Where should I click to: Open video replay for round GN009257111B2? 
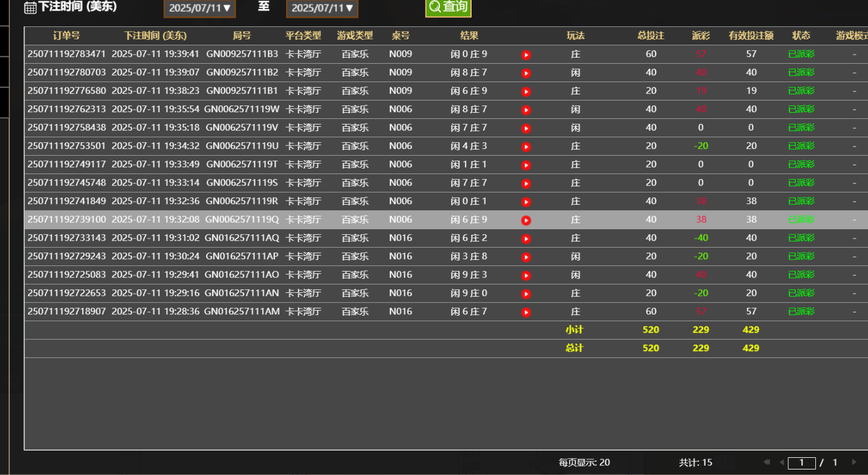pyautogui.click(x=526, y=73)
